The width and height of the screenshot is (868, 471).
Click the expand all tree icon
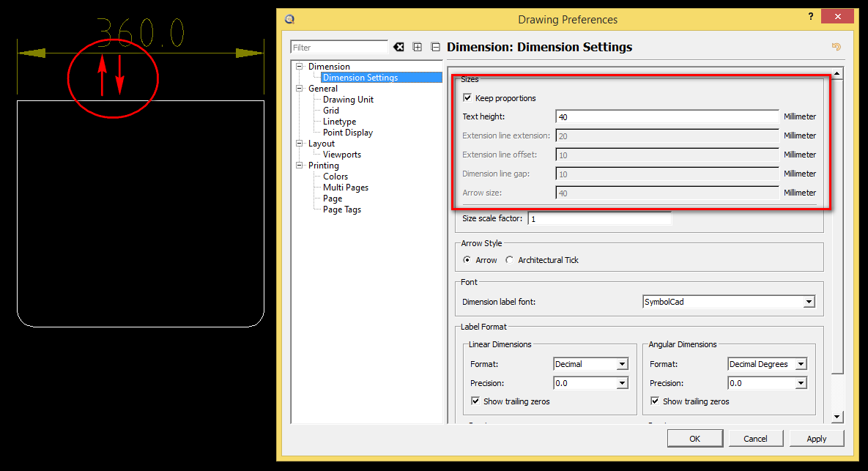[418, 47]
